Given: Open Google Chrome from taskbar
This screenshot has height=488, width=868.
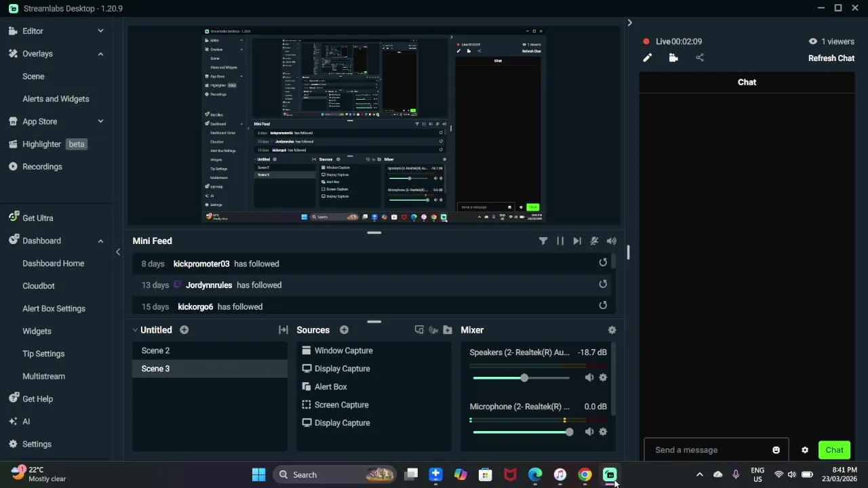Looking at the screenshot, I should tap(585, 474).
